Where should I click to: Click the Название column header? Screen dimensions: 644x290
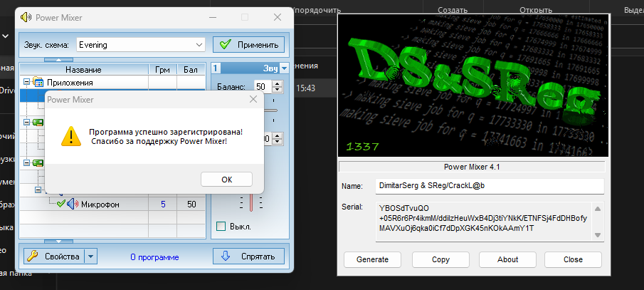pyautogui.click(x=83, y=70)
